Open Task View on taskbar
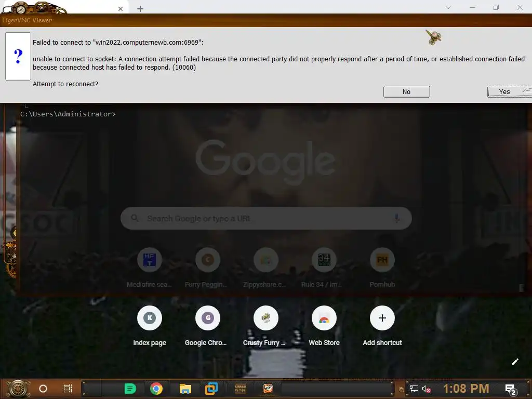Image resolution: width=532 pixels, height=399 pixels. [x=68, y=389]
